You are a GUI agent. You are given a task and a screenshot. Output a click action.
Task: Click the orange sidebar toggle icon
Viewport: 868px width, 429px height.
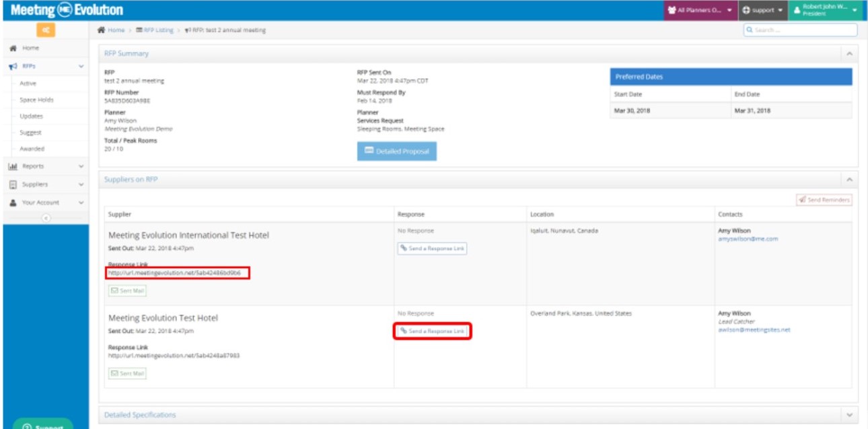coord(46,30)
